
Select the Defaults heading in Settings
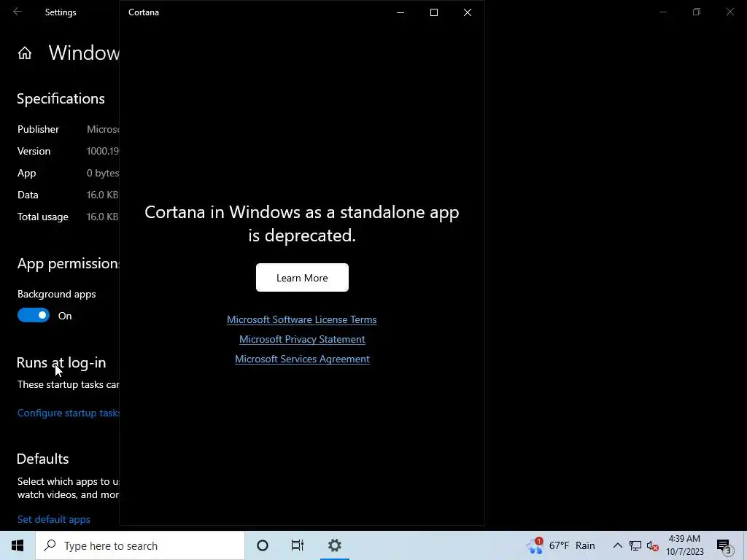pos(42,459)
